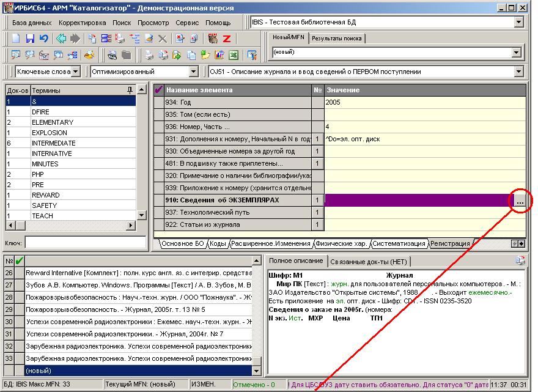Switch to the Коды tab
Screen dimensions: 538x392
coord(218,243)
